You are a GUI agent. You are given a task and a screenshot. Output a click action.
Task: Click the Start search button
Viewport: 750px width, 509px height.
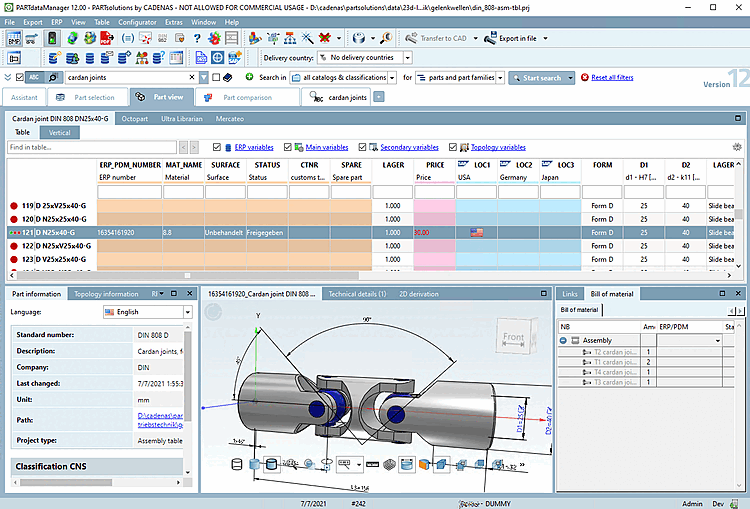coord(537,77)
